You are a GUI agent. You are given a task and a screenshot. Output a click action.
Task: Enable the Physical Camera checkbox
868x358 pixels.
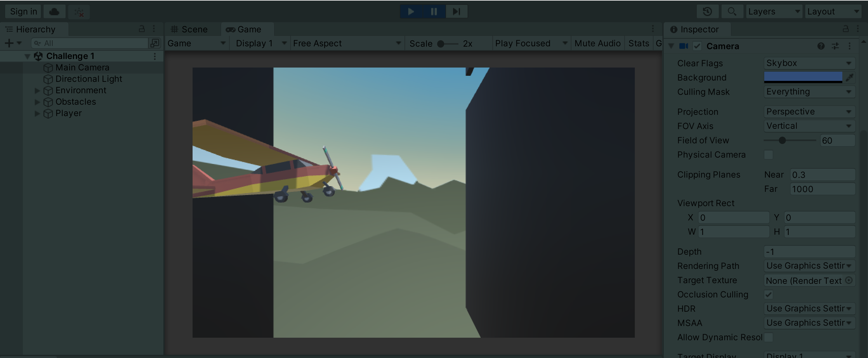[x=768, y=154]
